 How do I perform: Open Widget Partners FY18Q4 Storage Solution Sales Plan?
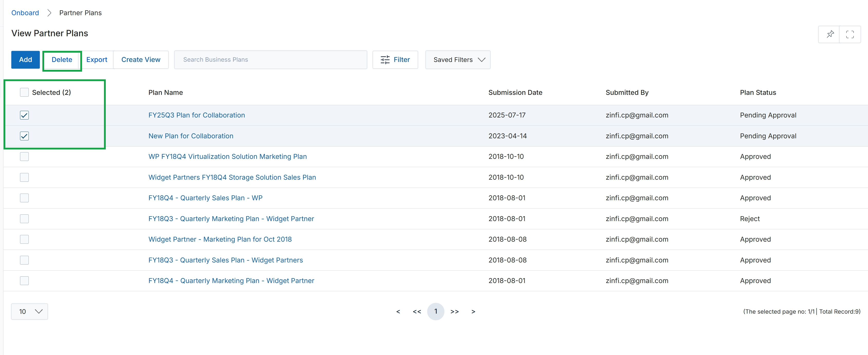click(x=232, y=177)
